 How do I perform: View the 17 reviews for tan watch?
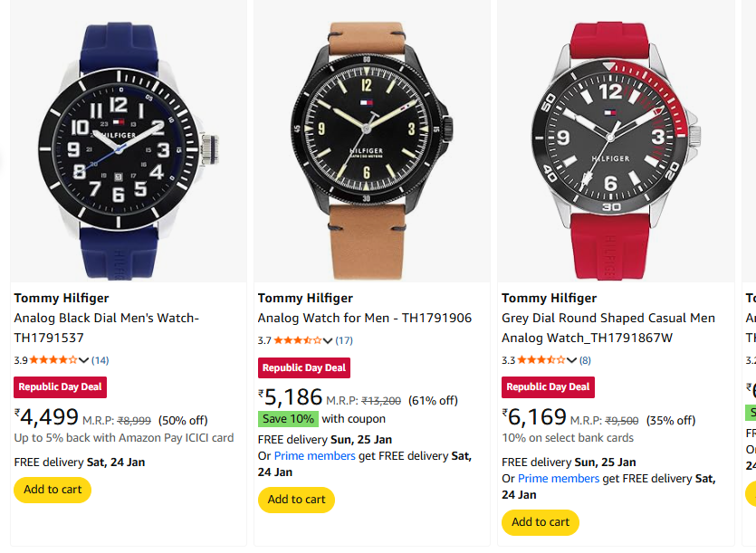click(344, 341)
